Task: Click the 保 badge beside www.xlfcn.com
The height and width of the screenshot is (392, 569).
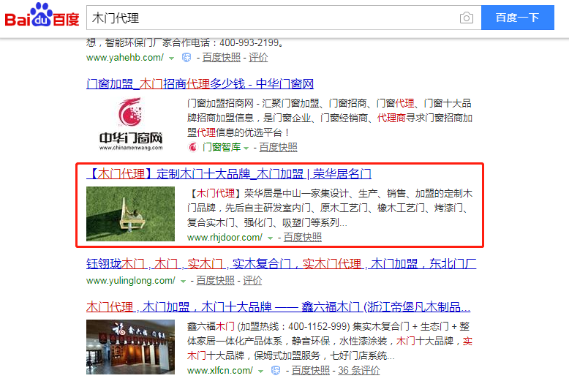Action: 276,371
